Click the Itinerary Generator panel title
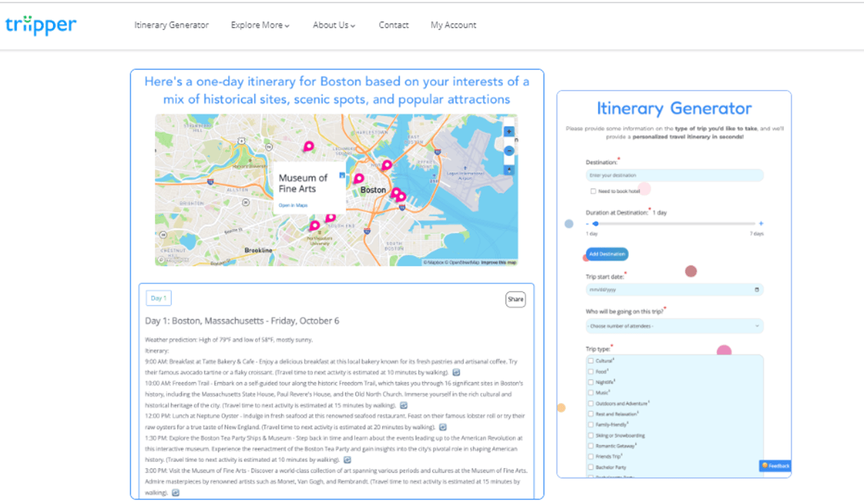This screenshot has height=504, width=864. click(x=674, y=108)
